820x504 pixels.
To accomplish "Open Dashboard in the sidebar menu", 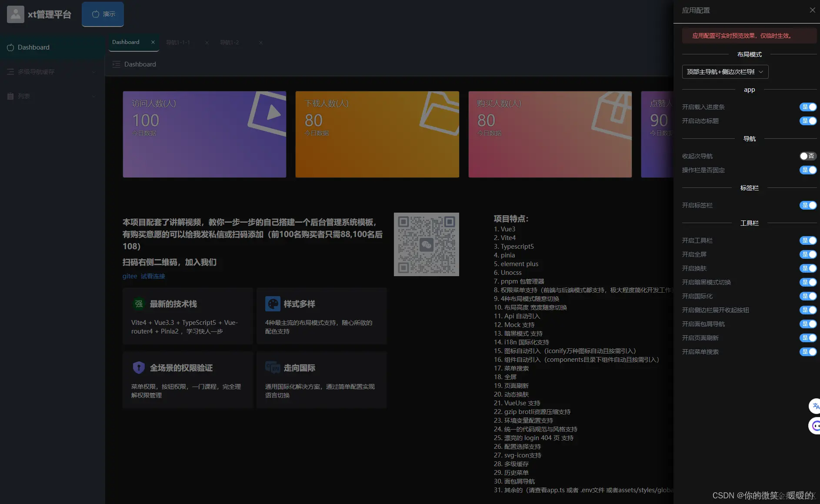I will (52, 47).
